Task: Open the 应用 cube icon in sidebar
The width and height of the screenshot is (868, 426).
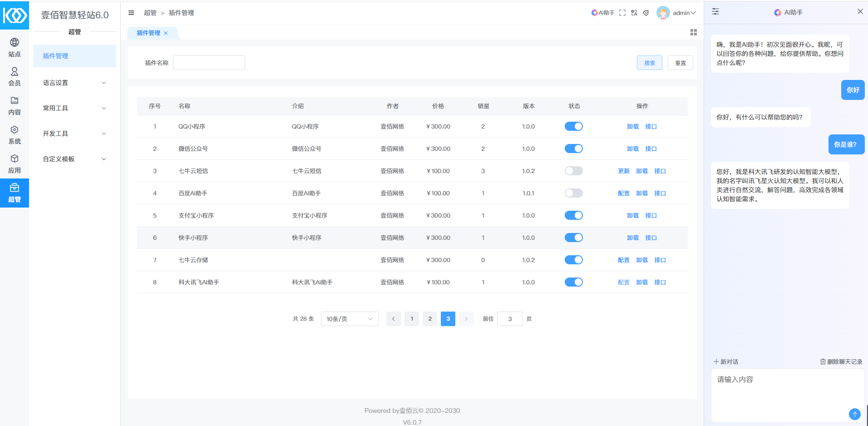Action: tap(15, 159)
